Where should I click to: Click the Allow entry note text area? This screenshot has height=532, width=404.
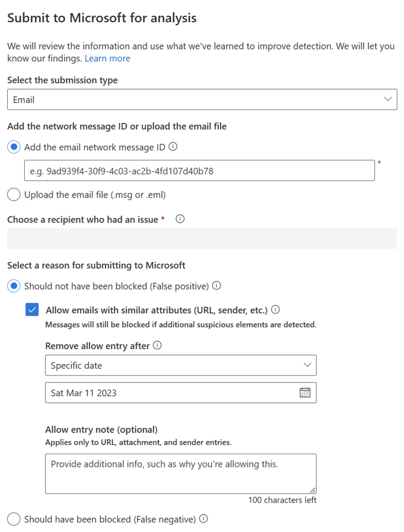pyautogui.click(x=181, y=474)
